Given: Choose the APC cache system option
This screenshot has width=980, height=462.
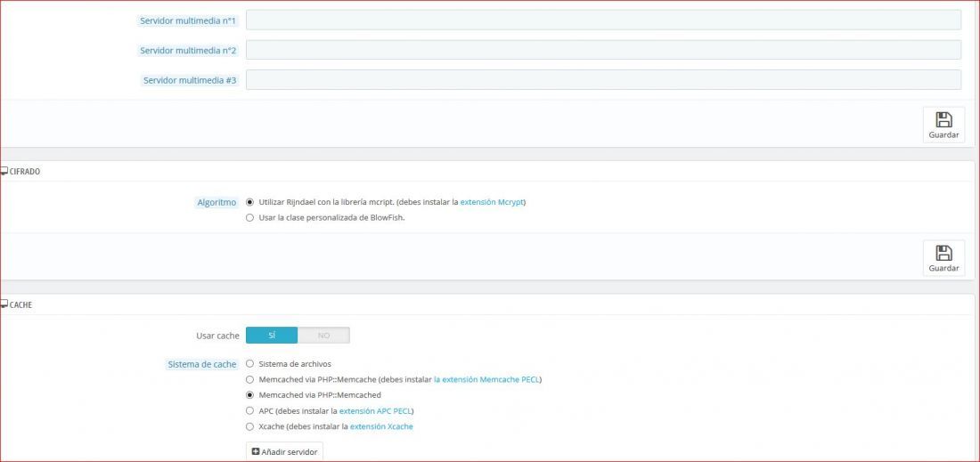Looking at the screenshot, I should point(250,410).
